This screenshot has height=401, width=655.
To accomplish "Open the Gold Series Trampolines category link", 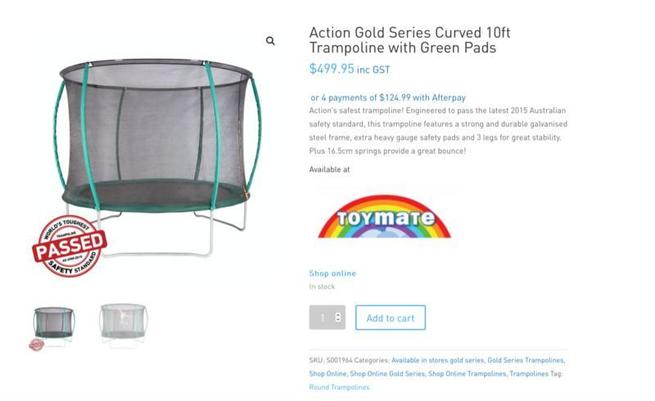I will point(525,360).
